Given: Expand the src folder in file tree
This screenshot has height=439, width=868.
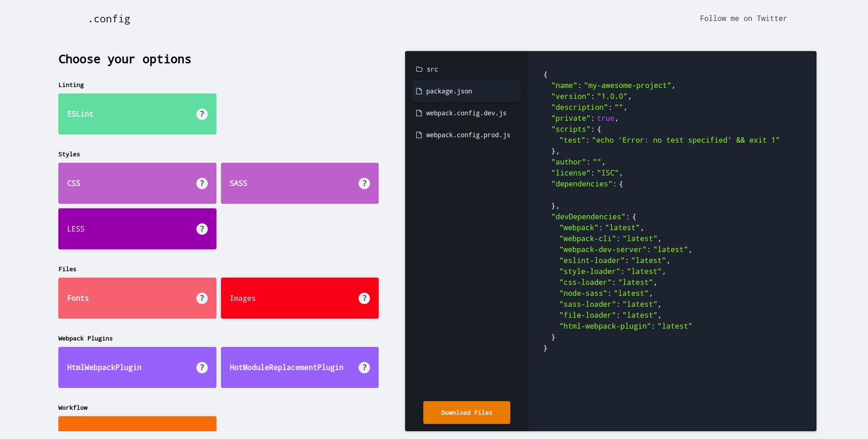Looking at the screenshot, I should click(467, 69).
